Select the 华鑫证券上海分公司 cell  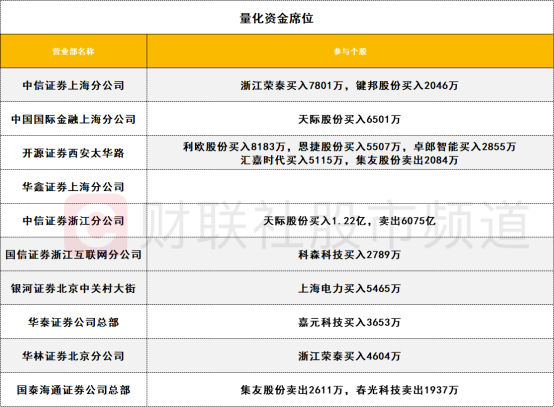pyautogui.click(x=73, y=187)
